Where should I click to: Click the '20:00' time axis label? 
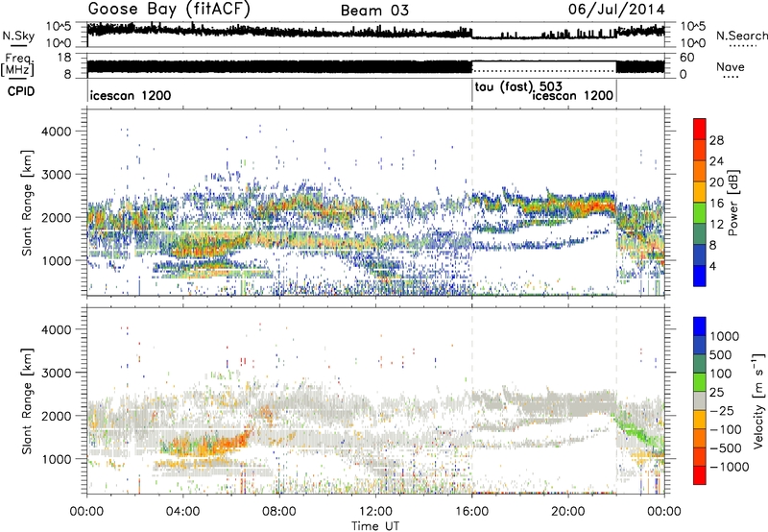pyautogui.click(x=567, y=512)
